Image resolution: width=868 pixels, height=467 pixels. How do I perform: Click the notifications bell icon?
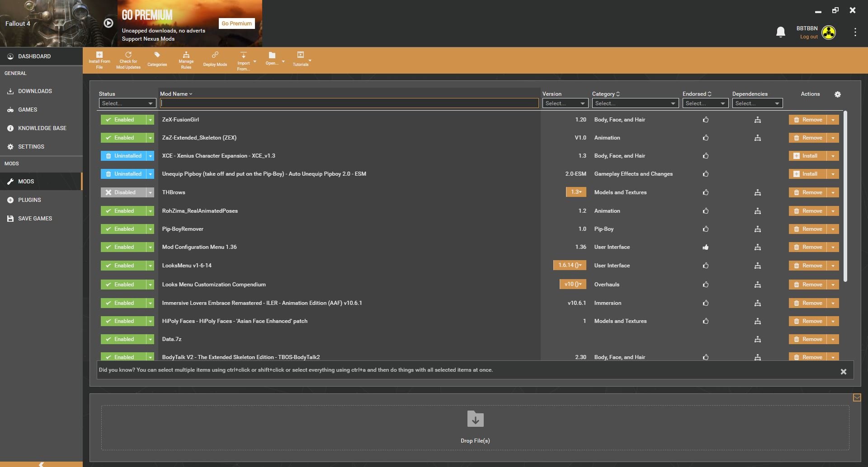[781, 32]
